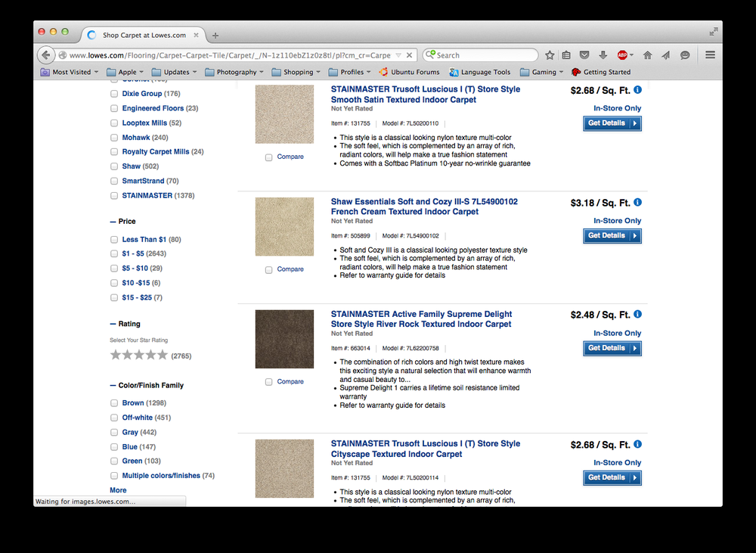This screenshot has width=756, height=553.
Task: Go to the browser Home icon
Action: [x=647, y=55]
